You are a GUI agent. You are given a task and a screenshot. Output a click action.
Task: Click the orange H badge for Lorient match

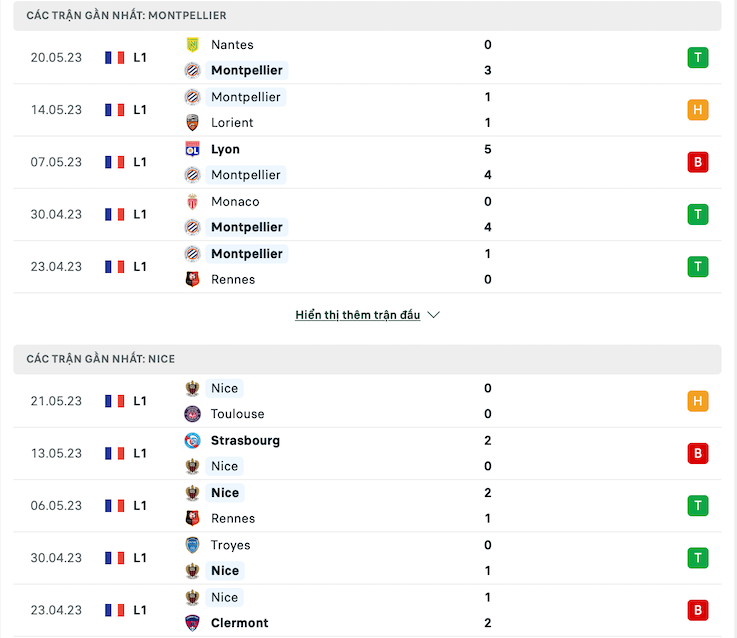pos(698,110)
